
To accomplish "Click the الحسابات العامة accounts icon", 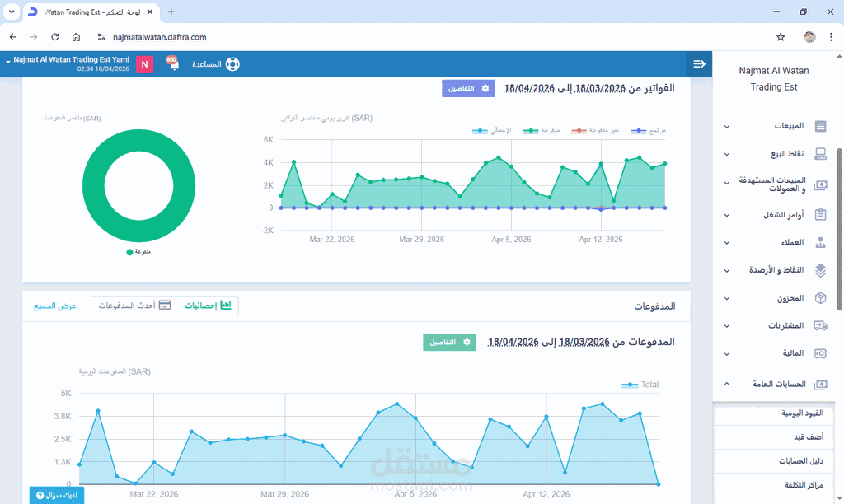I will tap(820, 385).
